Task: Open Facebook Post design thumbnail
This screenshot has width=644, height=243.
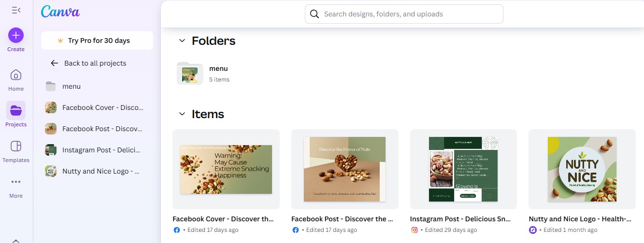Action: (345, 169)
